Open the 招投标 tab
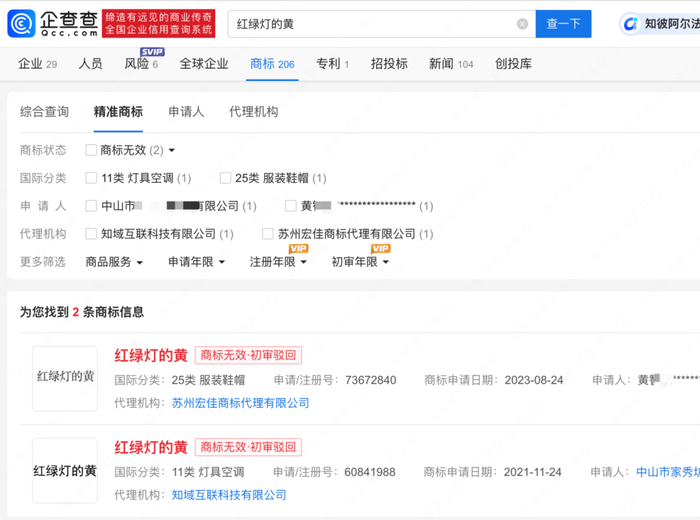The height and width of the screenshot is (520, 700). point(389,64)
